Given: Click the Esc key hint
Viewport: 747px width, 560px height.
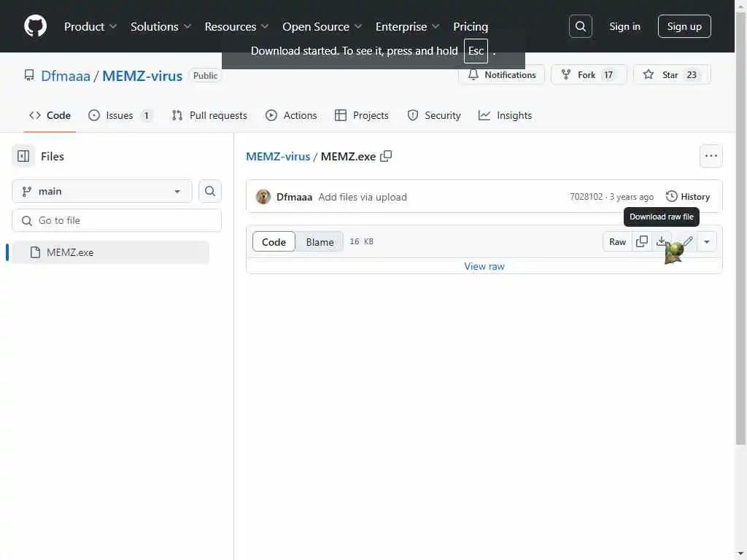Looking at the screenshot, I should coord(476,51).
